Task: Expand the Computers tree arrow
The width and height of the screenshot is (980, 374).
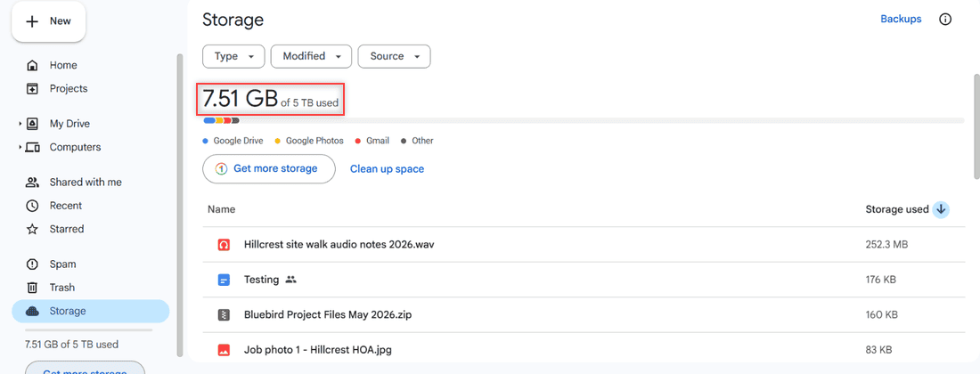Action: click(x=20, y=147)
